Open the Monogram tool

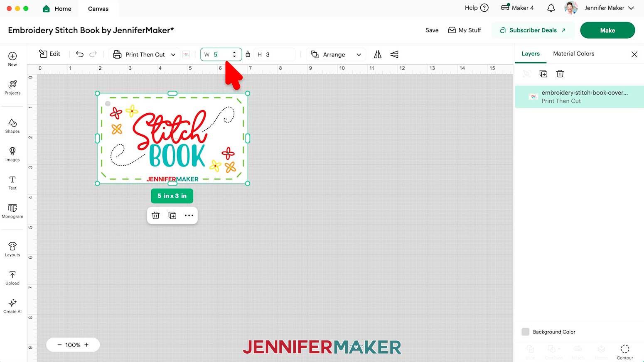point(12,211)
